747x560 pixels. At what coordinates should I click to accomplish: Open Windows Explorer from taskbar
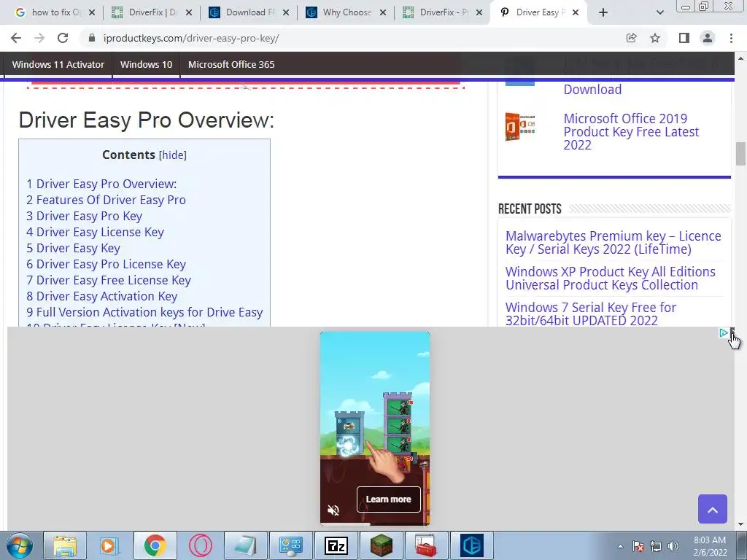click(65, 545)
